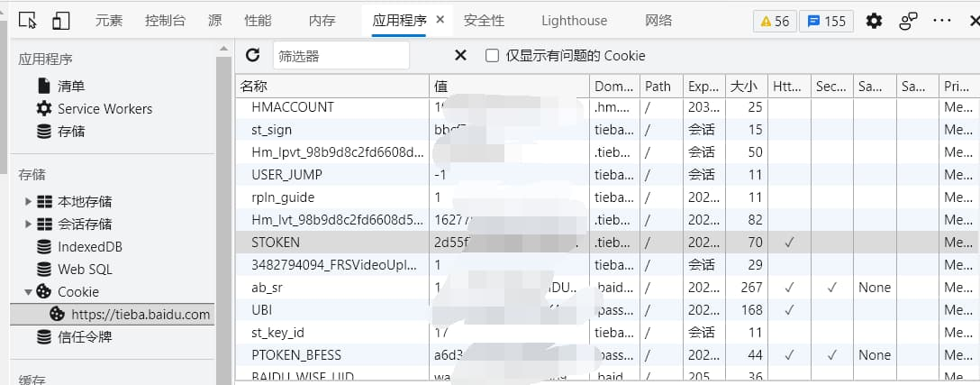Image resolution: width=980 pixels, height=385 pixels.
Task: Click the Web SQL database icon
Action: [44, 270]
